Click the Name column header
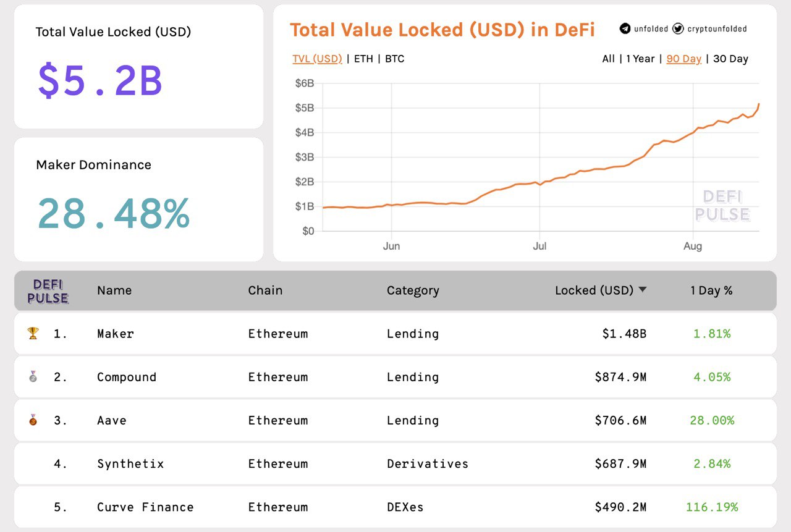791x532 pixels. 114,290
